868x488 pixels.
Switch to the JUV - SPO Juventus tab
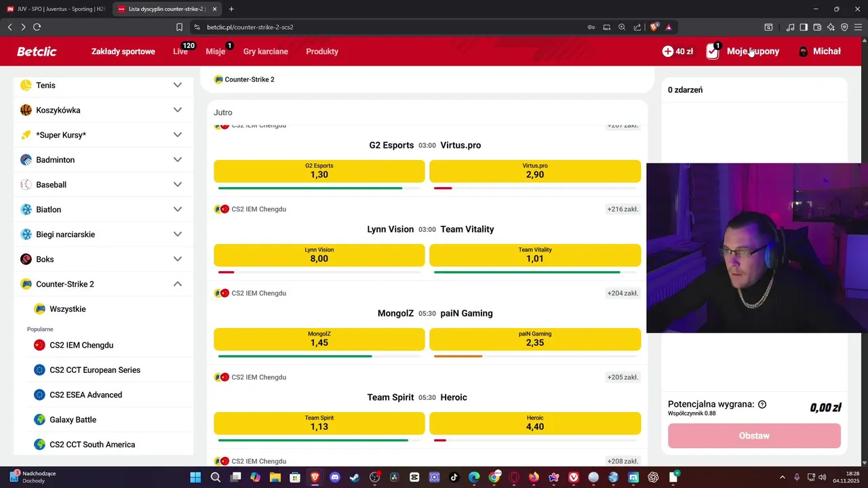56,9
